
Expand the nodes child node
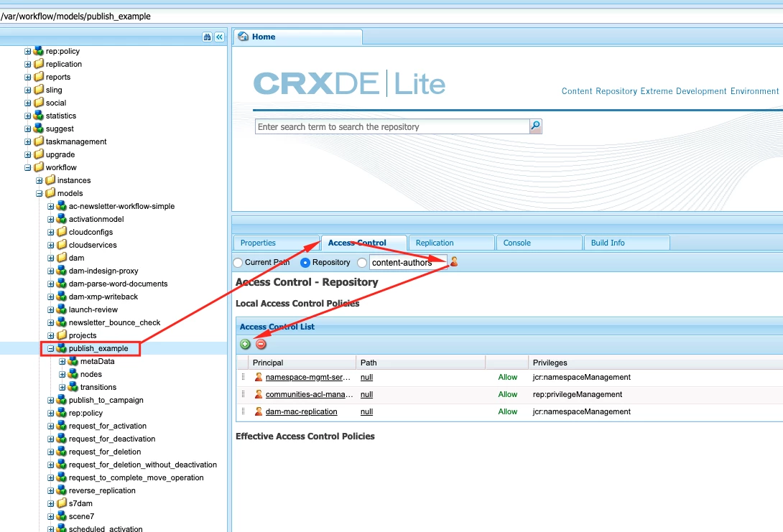[62, 374]
